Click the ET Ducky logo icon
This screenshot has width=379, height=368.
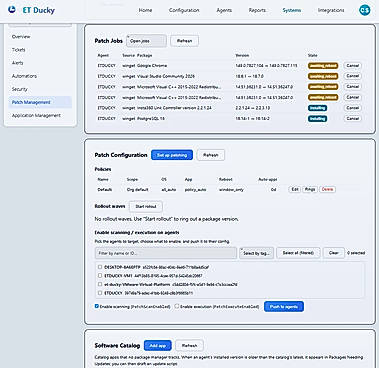click(x=12, y=10)
